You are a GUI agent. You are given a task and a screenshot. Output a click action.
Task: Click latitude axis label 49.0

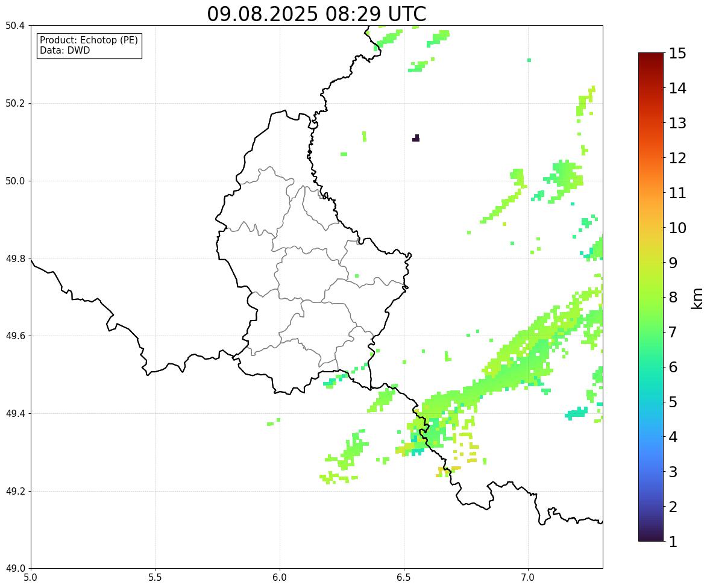15,569
